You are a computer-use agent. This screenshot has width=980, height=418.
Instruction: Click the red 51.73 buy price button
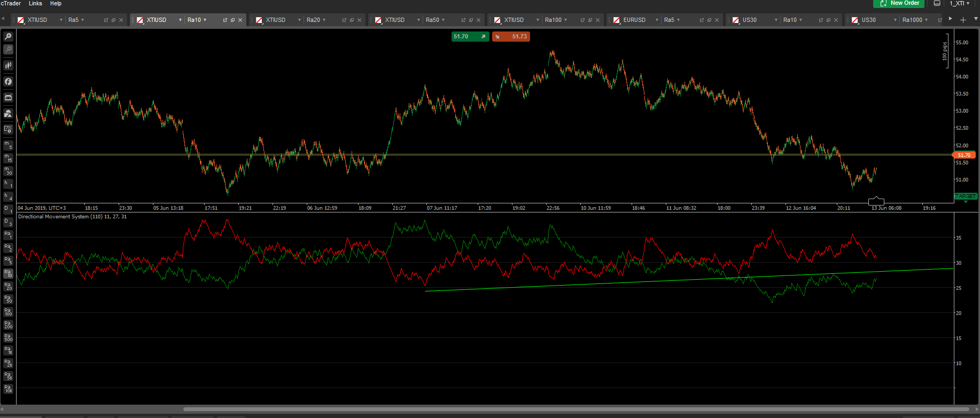click(511, 37)
